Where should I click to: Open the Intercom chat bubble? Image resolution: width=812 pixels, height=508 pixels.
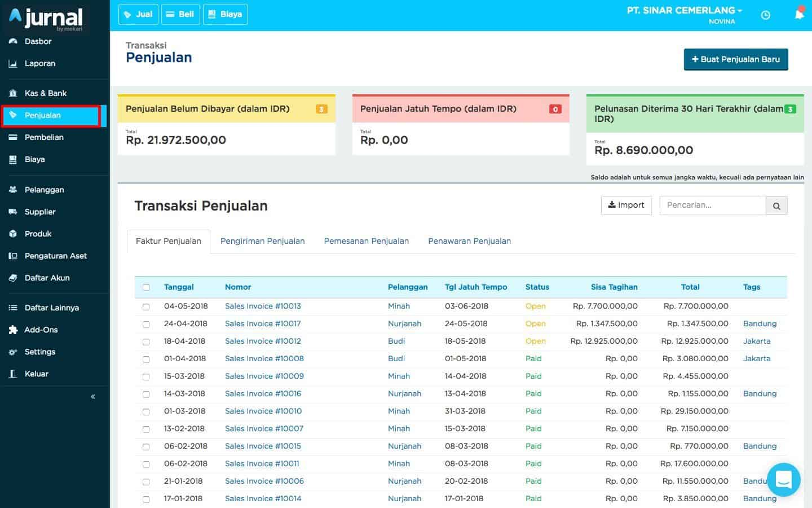click(784, 480)
